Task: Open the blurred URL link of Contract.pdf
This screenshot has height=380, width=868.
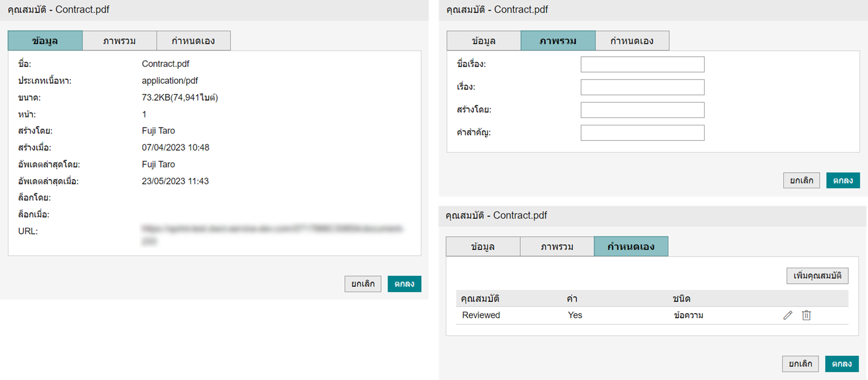Action: (272, 229)
